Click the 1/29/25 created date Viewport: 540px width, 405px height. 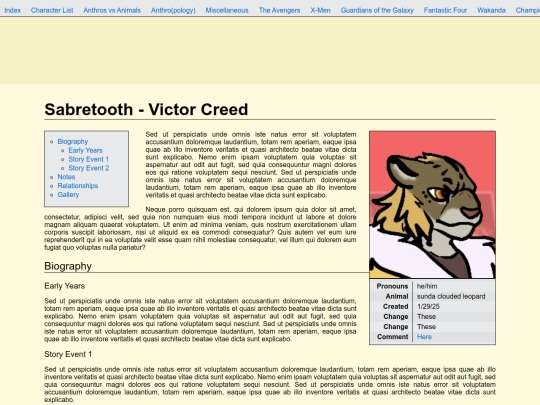coord(428,307)
